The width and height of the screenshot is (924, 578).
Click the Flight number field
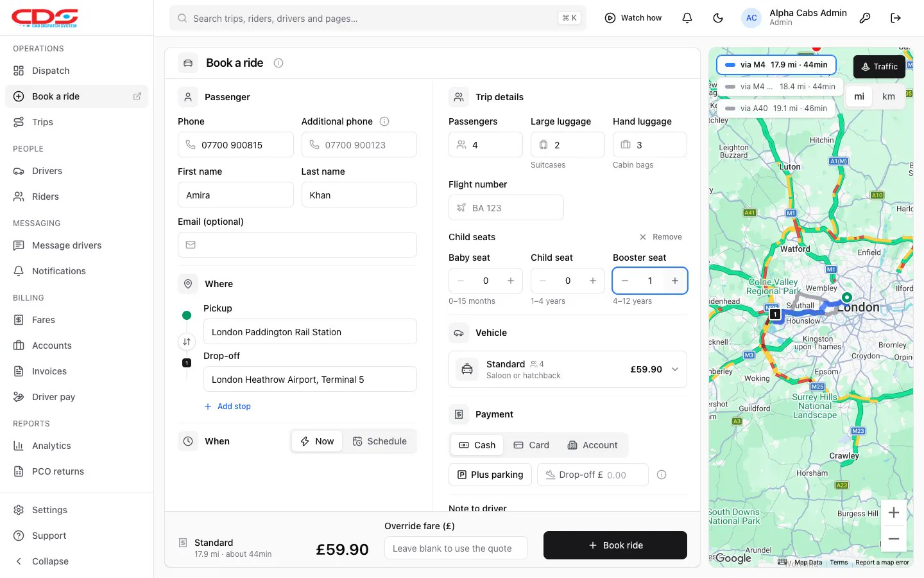(506, 207)
